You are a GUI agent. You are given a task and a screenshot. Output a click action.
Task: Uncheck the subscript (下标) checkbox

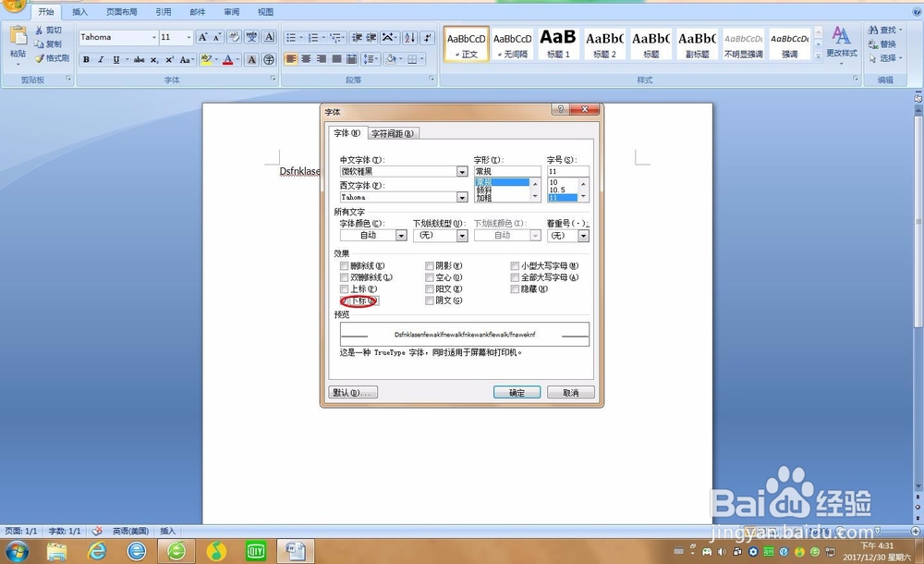345,300
